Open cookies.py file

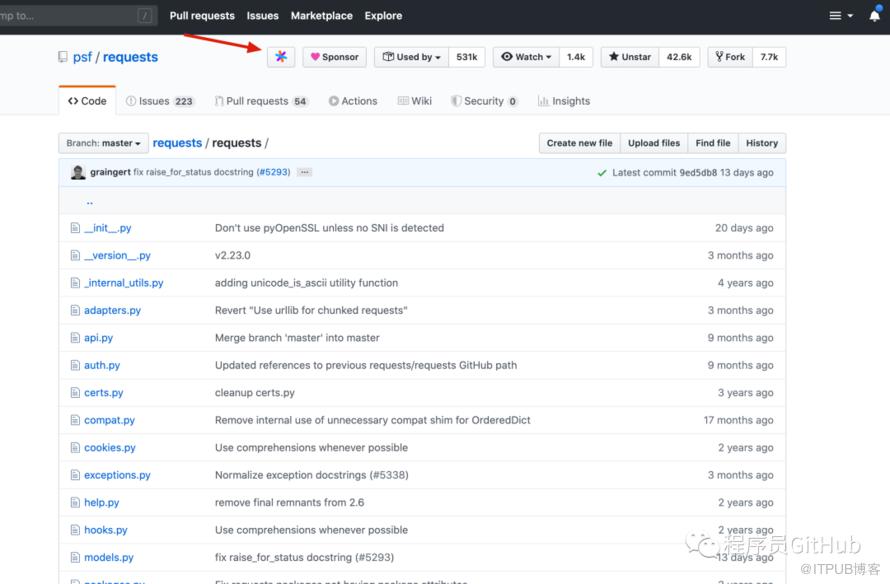[x=110, y=448]
